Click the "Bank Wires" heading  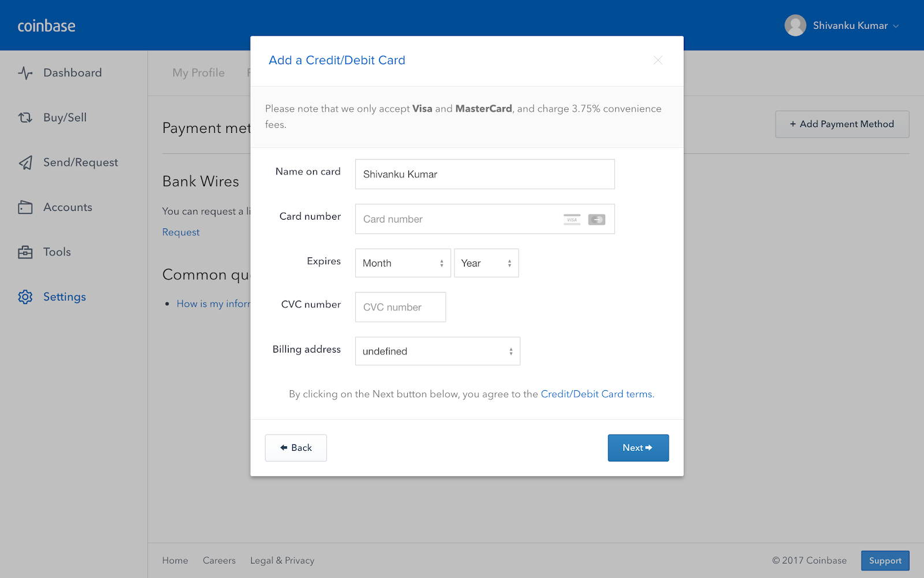click(200, 181)
